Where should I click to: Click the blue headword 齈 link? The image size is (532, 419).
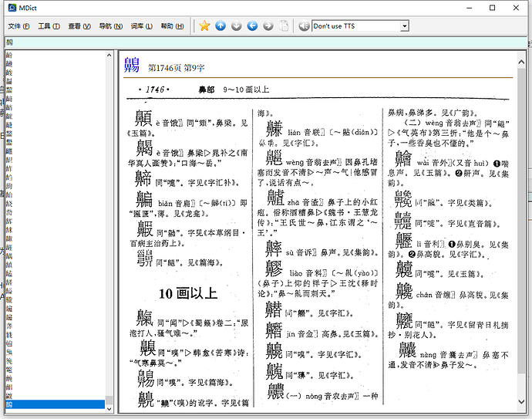point(132,65)
